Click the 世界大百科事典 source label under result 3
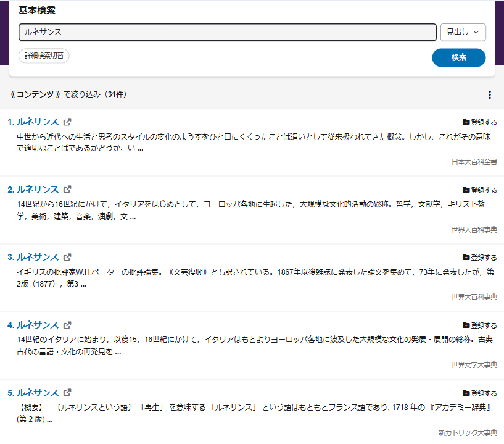Screen dimensions: 504x444 tap(474, 297)
